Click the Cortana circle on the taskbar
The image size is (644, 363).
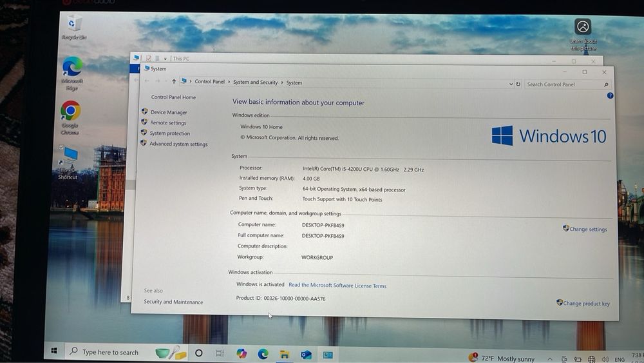pos(199,353)
